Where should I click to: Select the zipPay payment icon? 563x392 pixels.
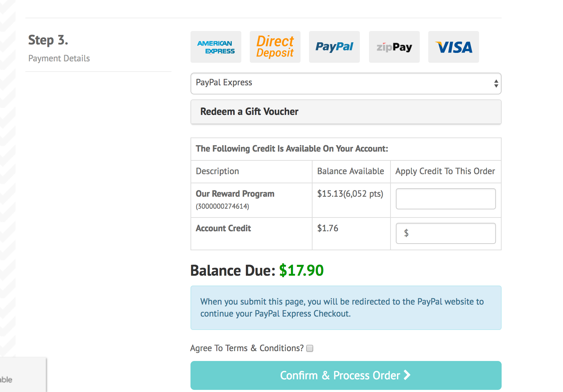394,47
